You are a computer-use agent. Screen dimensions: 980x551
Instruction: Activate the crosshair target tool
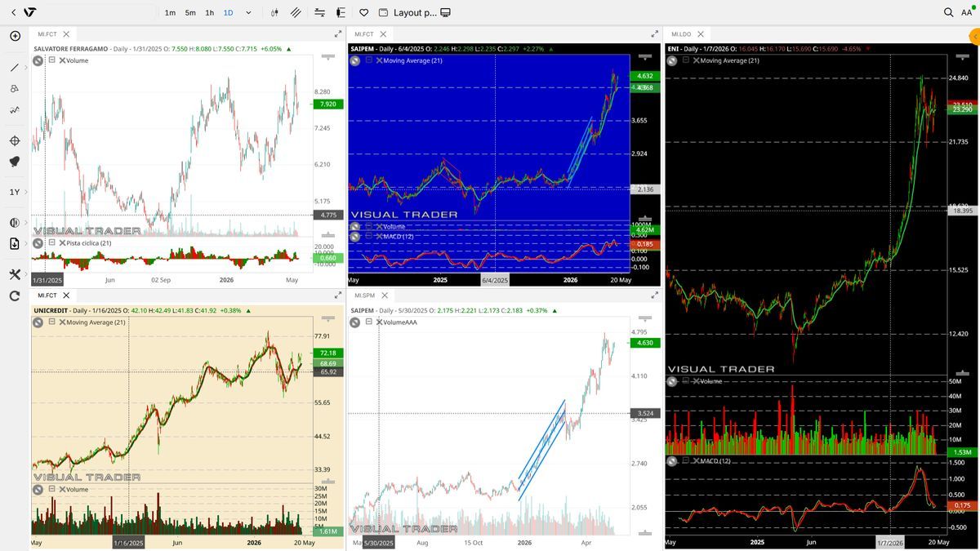15,140
